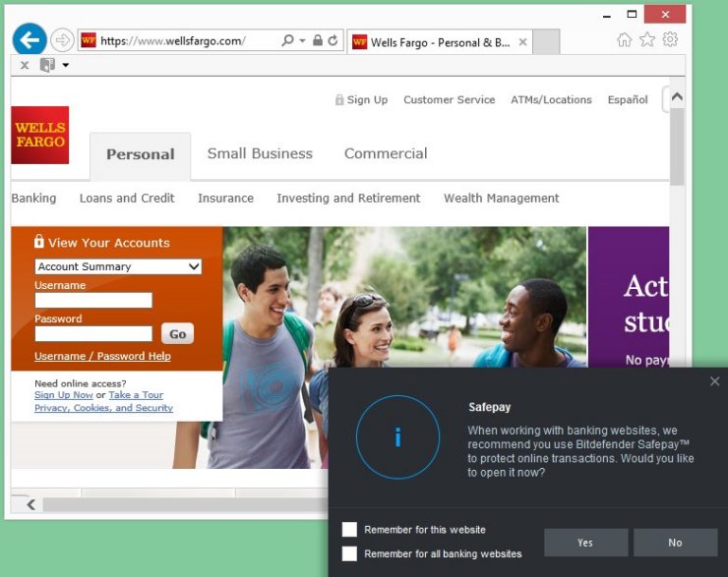Open Customer Service link
728x577 pixels.
[449, 99]
